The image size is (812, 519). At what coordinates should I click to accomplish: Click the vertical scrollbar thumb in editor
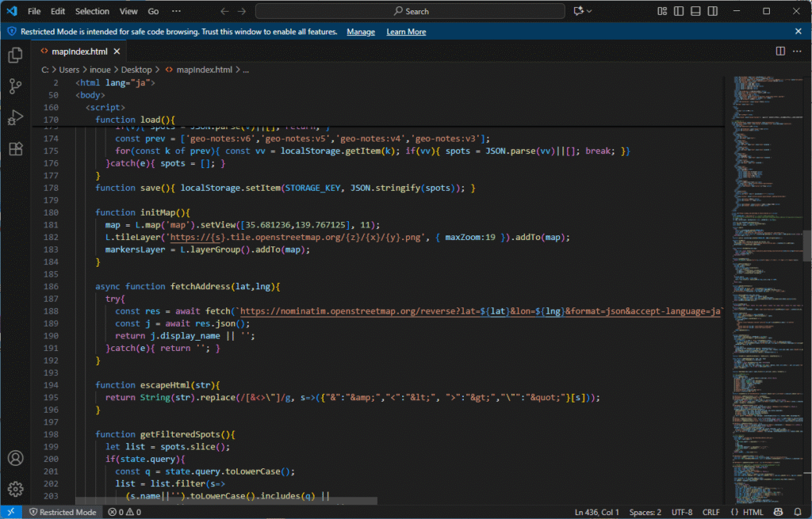click(x=807, y=244)
